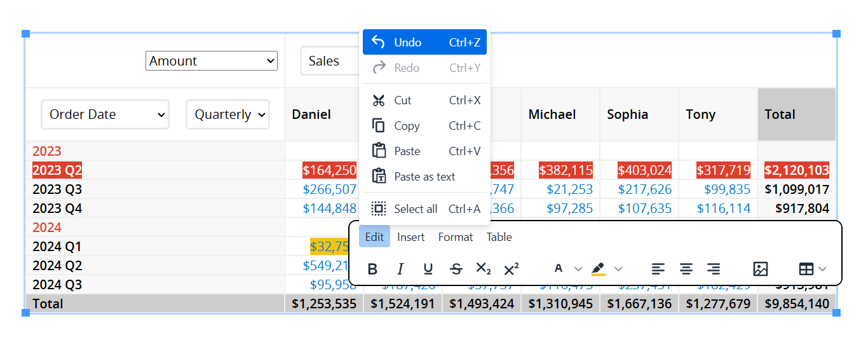Toggle bold formatting in the toolbar

tap(372, 269)
